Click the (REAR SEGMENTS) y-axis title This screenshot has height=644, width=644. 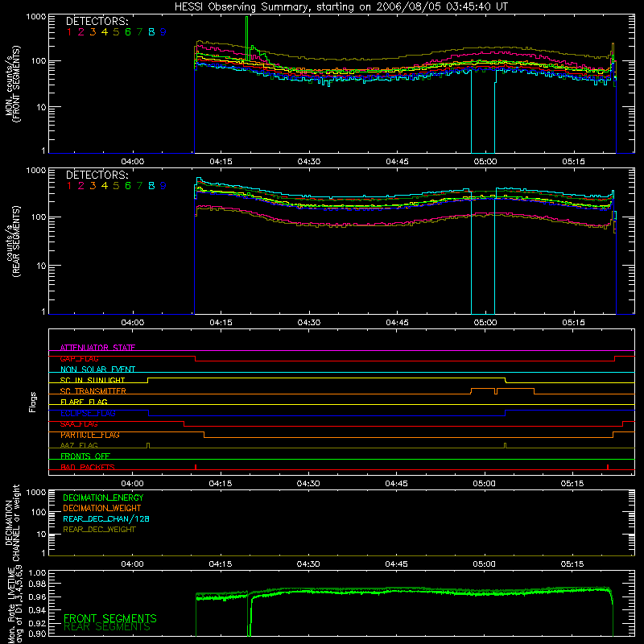tap(17, 241)
